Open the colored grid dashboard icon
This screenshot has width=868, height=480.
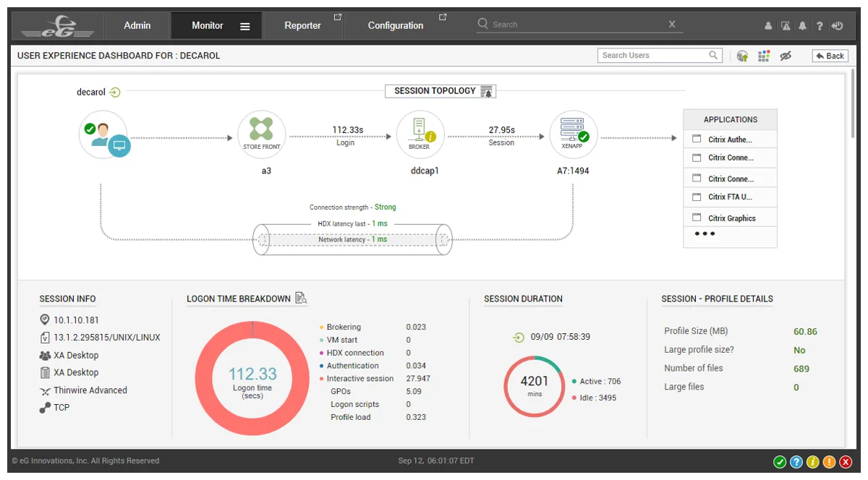click(764, 56)
